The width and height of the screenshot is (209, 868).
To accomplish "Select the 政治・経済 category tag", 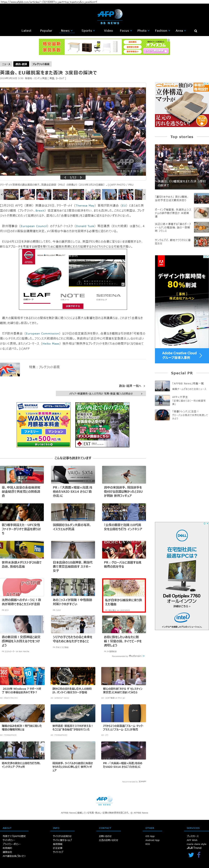I will click(x=21, y=64).
